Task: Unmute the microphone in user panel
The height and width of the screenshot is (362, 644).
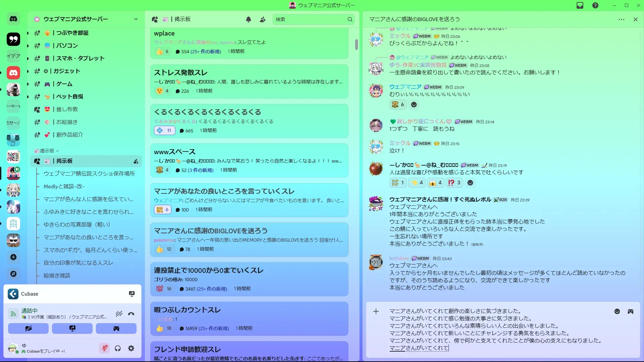Action: (x=104, y=348)
